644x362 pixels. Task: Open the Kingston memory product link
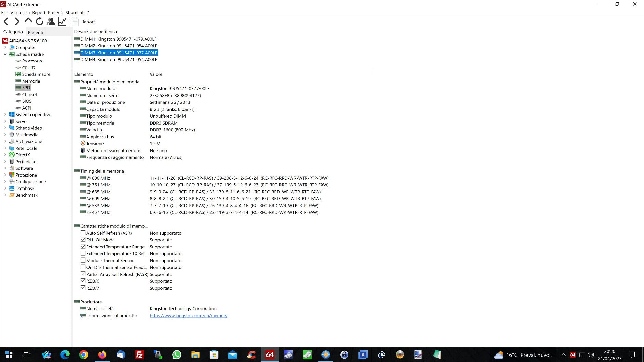pos(189,316)
